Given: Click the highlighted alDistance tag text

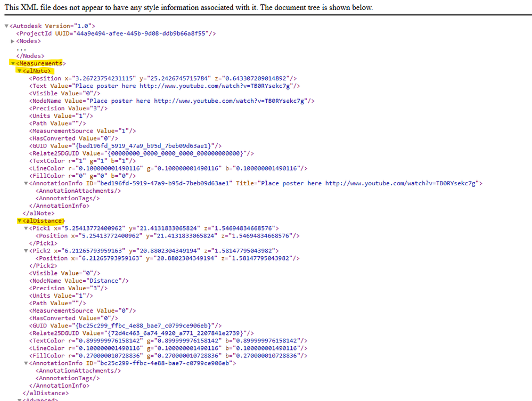Looking at the screenshot, I should [44, 221].
